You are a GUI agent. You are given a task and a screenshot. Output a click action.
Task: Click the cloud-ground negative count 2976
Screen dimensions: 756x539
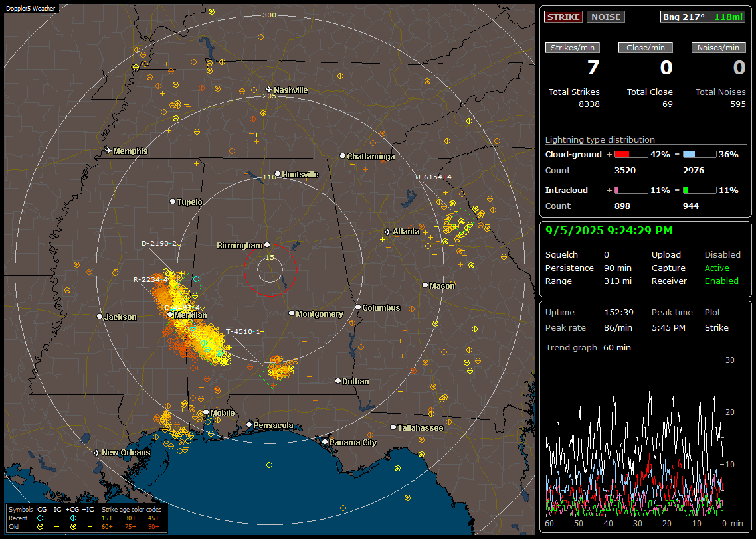694,171
